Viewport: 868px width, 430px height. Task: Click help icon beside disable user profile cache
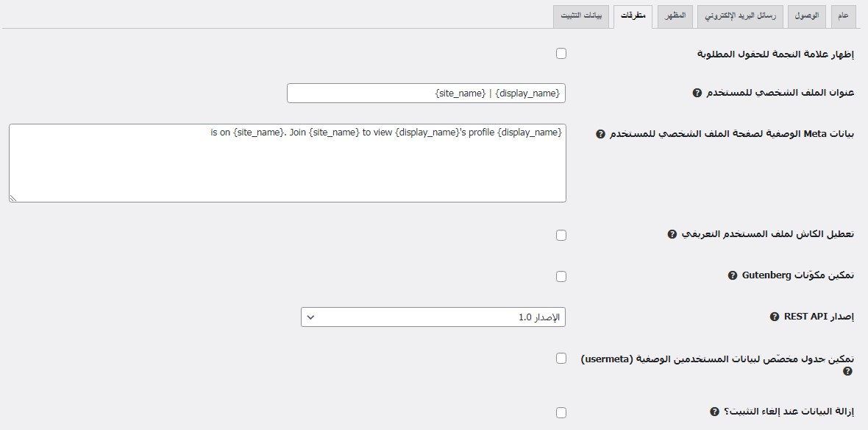coord(672,234)
